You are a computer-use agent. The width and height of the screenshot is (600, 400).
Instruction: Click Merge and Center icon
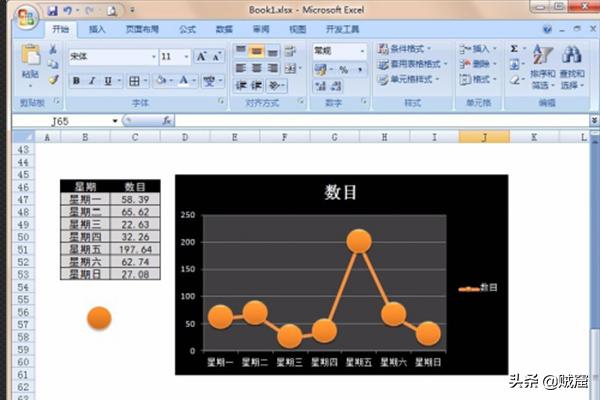290,68
